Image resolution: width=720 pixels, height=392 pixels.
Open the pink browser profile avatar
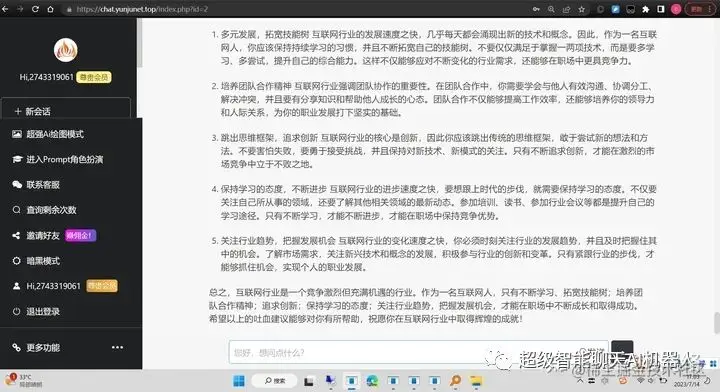[676, 9]
